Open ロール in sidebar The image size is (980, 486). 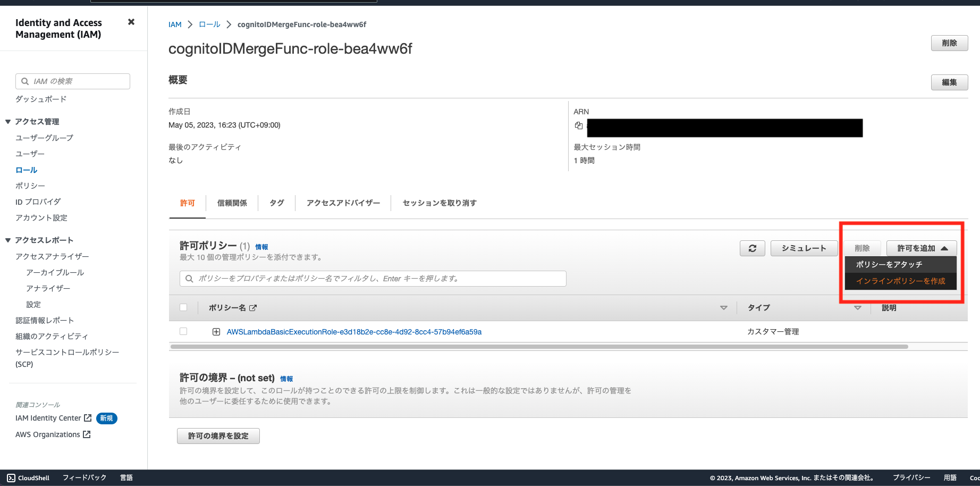click(26, 170)
